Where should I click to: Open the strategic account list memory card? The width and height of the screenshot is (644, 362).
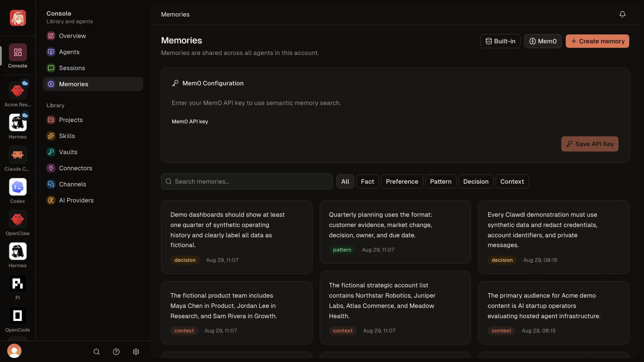click(x=395, y=308)
